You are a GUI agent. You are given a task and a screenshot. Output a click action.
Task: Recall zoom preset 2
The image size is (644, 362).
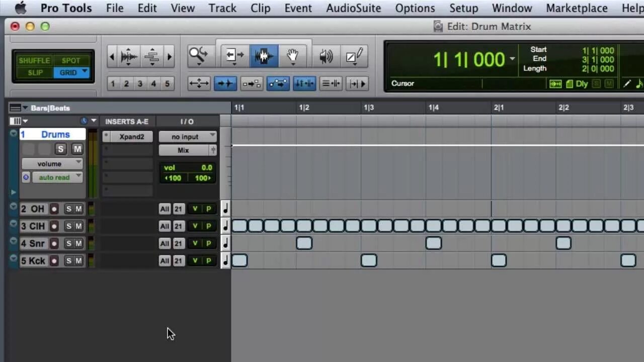click(x=126, y=84)
